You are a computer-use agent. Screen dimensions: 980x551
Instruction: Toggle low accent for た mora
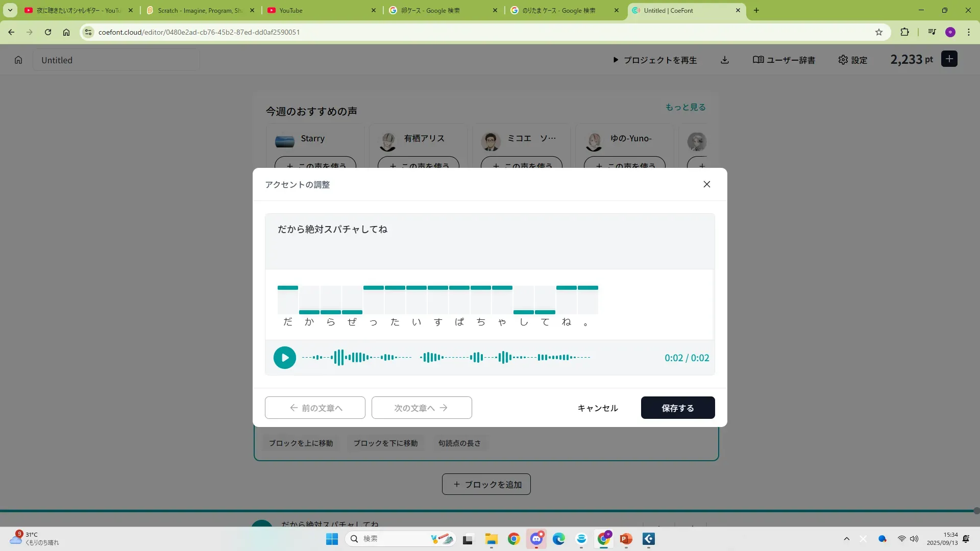(395, 312)
